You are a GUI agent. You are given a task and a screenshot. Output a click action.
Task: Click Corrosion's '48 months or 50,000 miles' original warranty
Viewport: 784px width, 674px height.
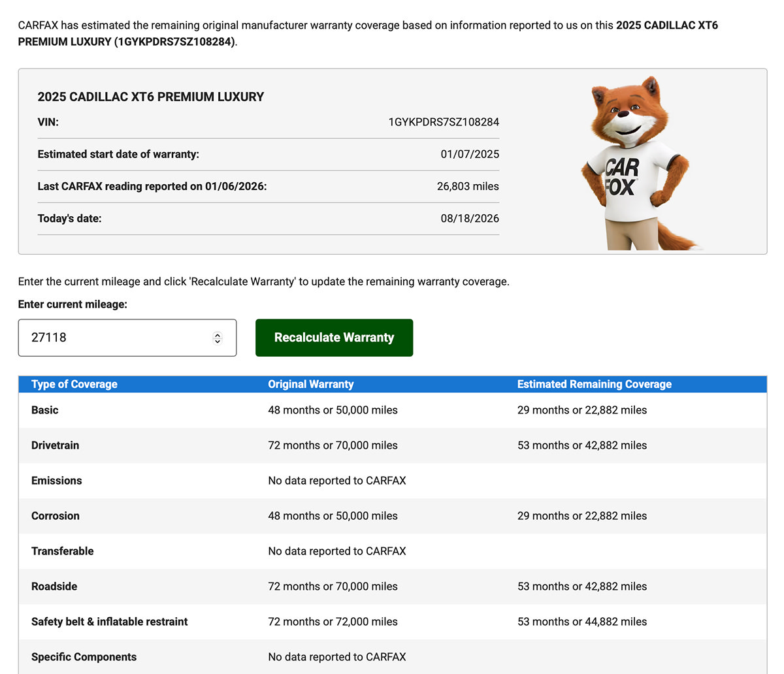[333, 516]
